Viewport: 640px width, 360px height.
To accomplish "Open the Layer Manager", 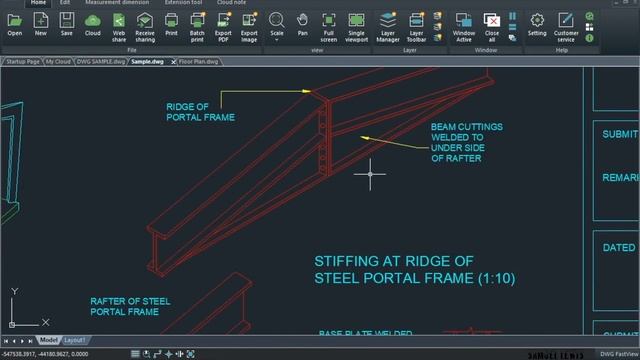I will 388,27.
